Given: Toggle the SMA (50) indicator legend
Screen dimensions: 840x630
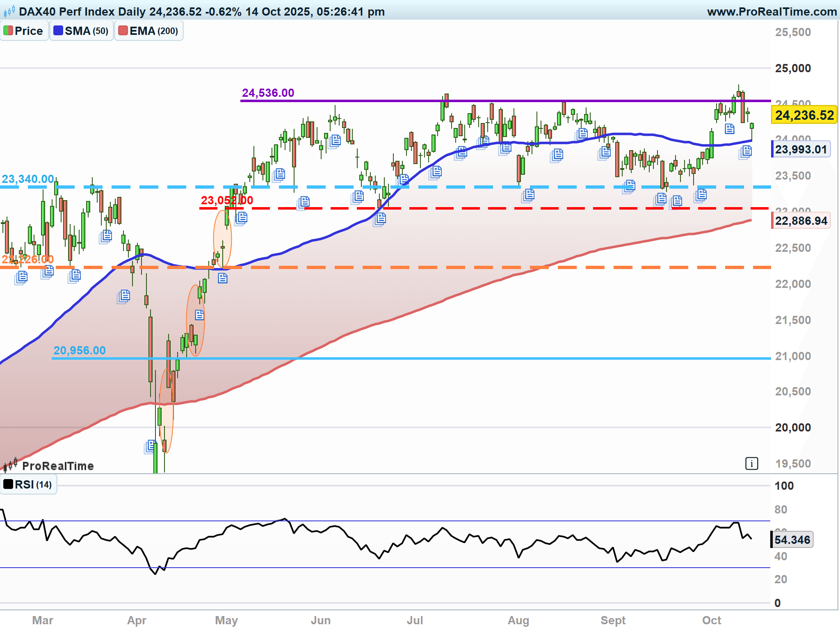Looking at the screenshot, I should point(81,31).
